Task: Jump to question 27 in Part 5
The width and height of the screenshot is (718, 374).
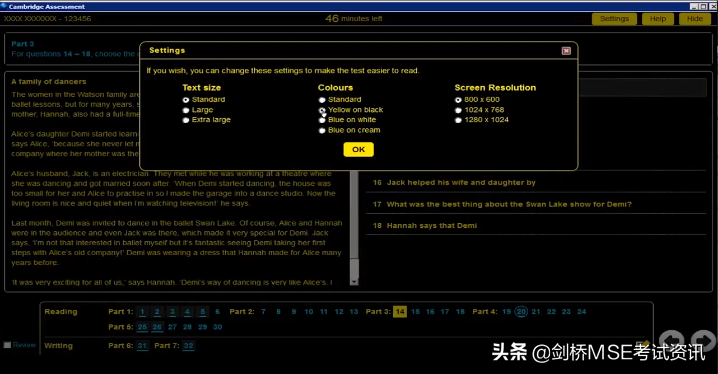Action: pos(172,327)
